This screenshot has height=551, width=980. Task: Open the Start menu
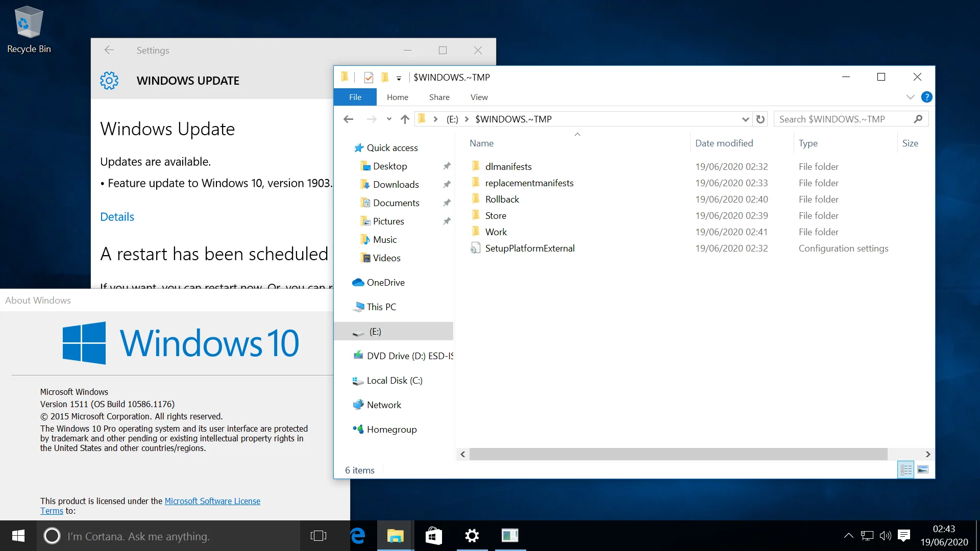(18, 536)
